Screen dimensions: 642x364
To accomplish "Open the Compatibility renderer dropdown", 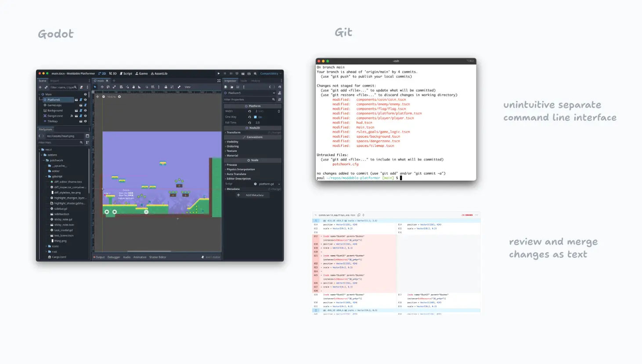I will click(x=269, y=74).
